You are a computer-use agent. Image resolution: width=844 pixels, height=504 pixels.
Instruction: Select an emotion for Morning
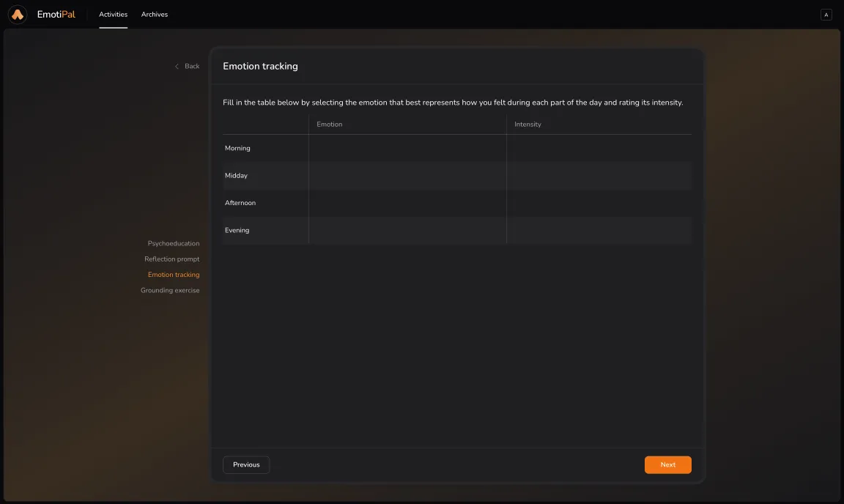[x=407, y=148]
